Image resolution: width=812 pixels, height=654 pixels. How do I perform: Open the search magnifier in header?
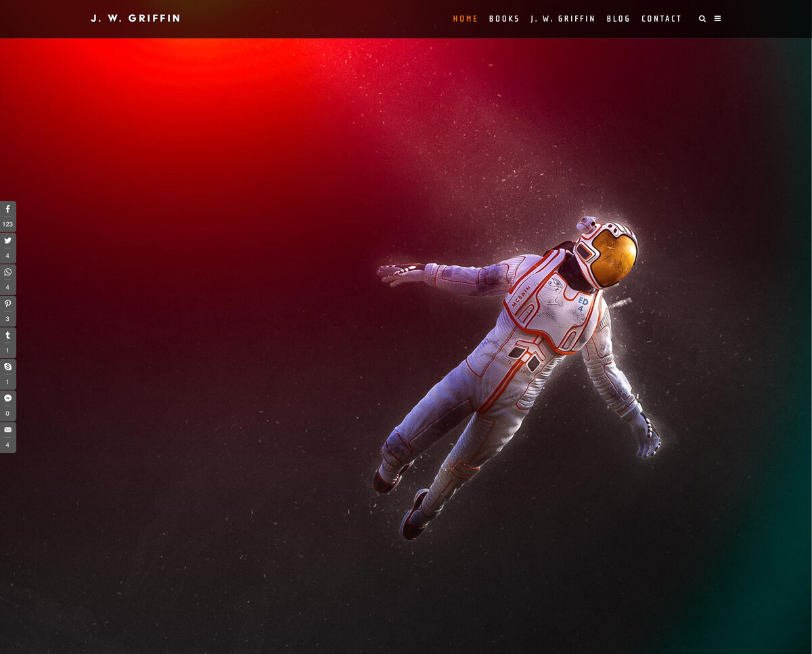coord(702,19)
